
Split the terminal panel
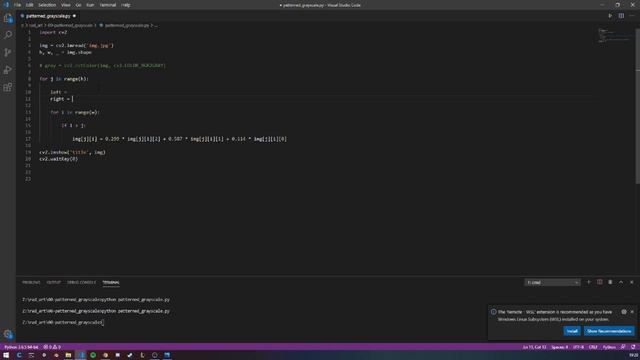click(x=600, y=282)
